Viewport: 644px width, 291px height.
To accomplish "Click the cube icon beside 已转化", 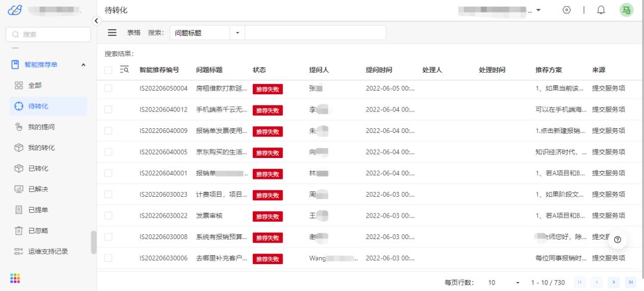I will tap(18, 168).
